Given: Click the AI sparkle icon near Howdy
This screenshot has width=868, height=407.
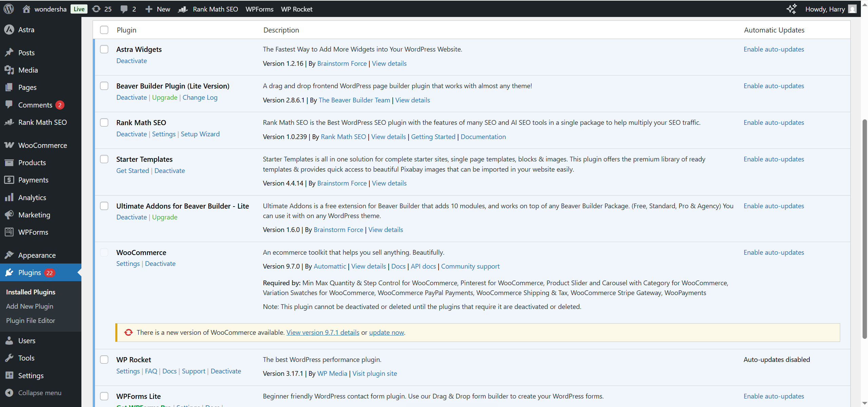Looking at the screenshot, I should (791, 9).
